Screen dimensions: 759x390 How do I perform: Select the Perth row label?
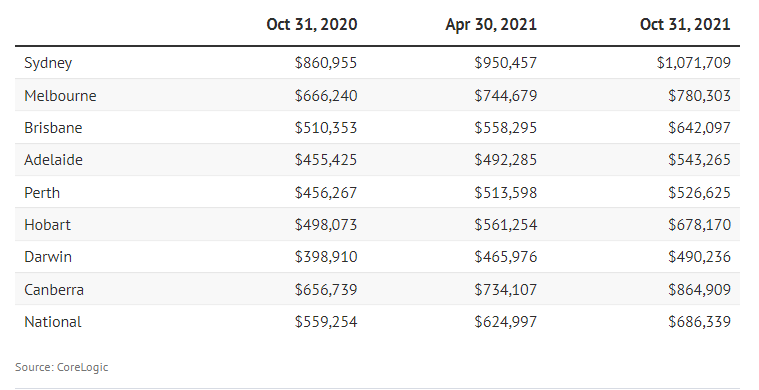42,193
